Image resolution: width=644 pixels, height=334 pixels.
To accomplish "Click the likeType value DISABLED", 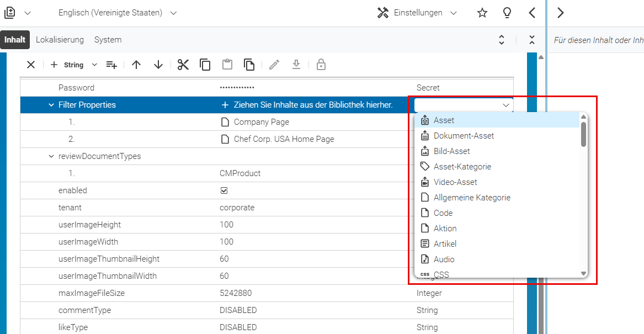I will (238, 327).
